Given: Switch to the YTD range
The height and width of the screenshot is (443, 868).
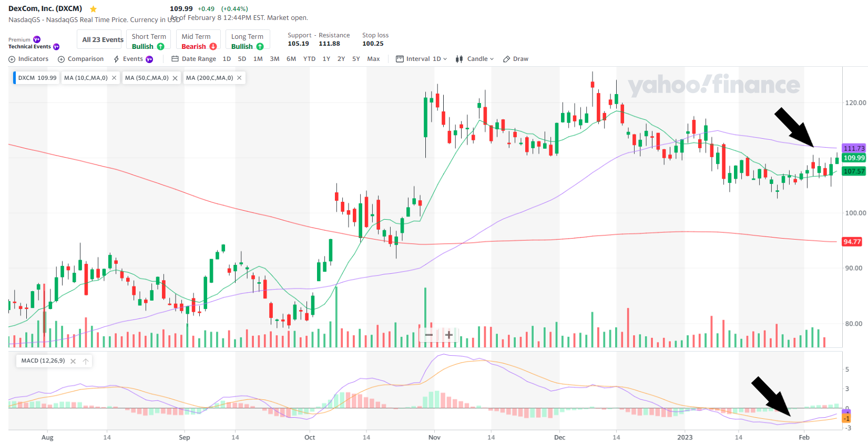Looking at the screenshot, I should click(x=310, y=59).
